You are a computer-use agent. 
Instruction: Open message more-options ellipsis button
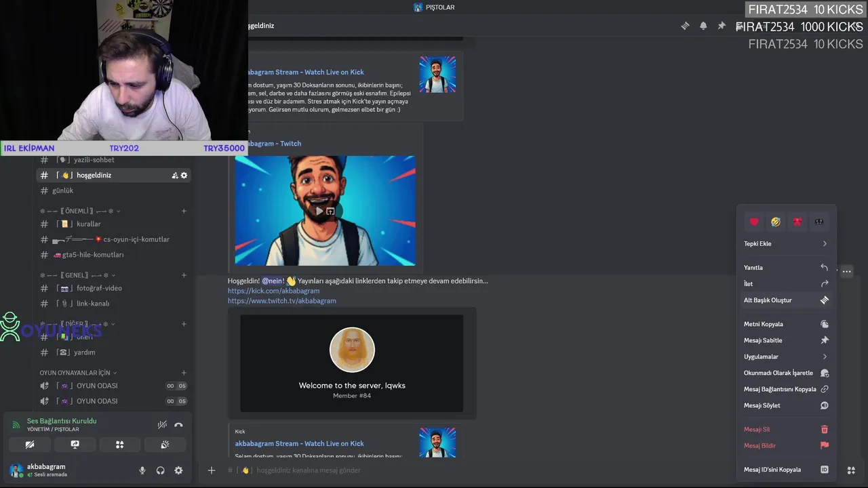(846, 271)
